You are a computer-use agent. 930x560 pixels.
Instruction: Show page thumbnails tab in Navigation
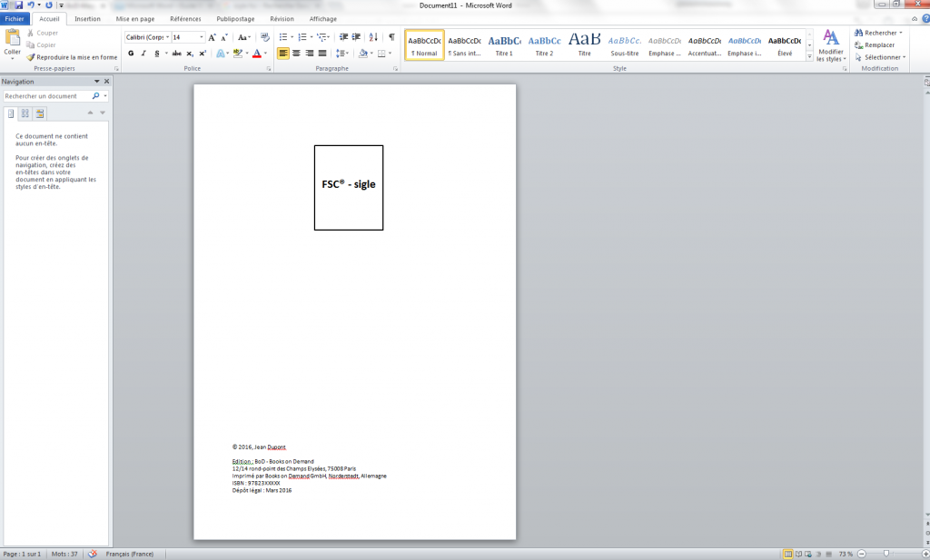25,113
